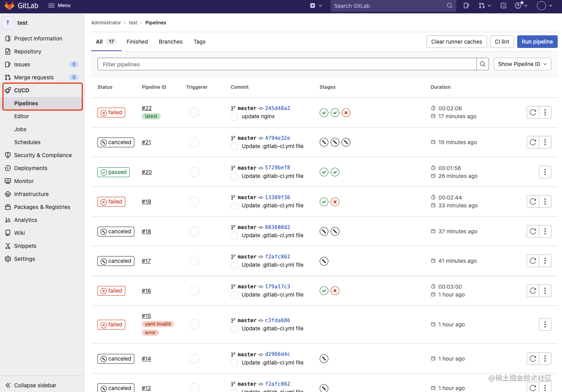Click the passed status badge of pipeline #20
The height and width of the screenshot is (392, 562).
pyautogui.click(x=113, y=172)
